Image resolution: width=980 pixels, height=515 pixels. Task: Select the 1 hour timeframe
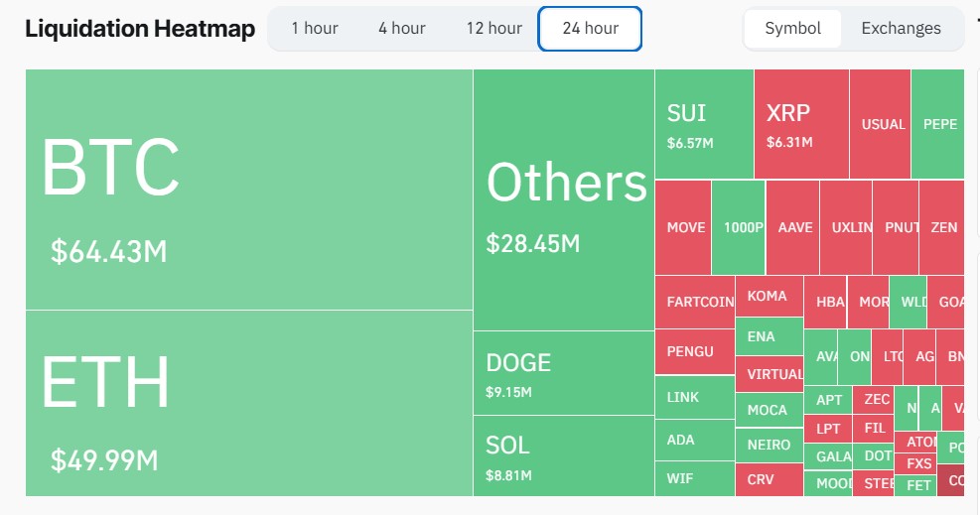pos(315,28)
